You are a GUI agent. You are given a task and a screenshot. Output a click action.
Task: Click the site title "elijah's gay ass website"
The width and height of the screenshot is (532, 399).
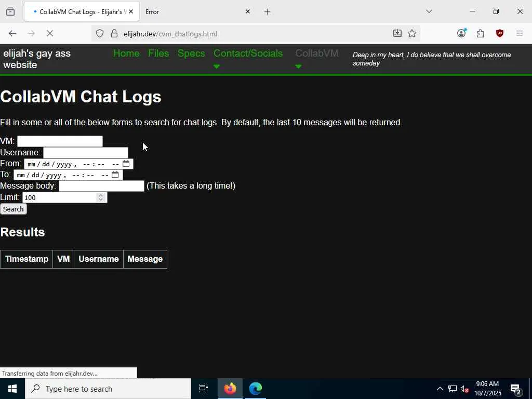[37, 59]
